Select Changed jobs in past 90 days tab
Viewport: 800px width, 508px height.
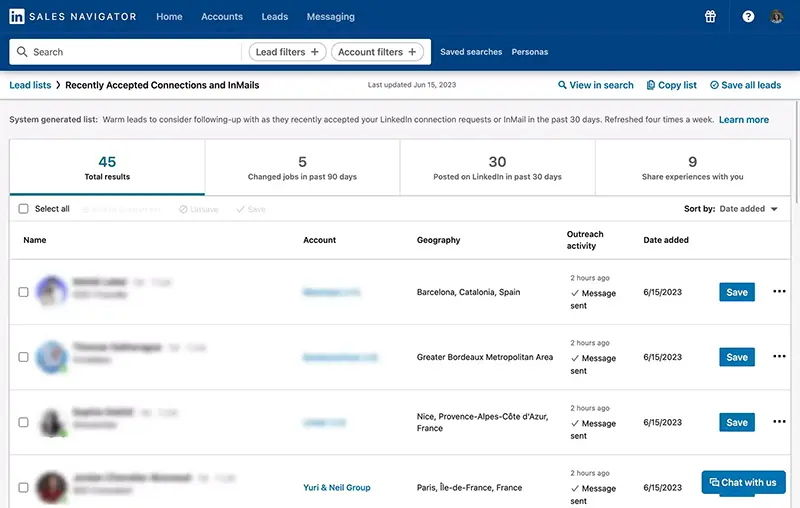click(x=302, y=167)
